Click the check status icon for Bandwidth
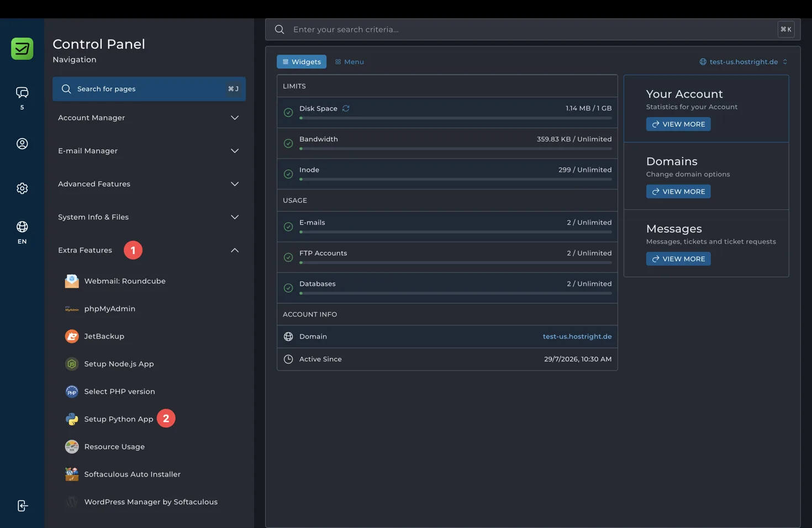 pos(288,143)
